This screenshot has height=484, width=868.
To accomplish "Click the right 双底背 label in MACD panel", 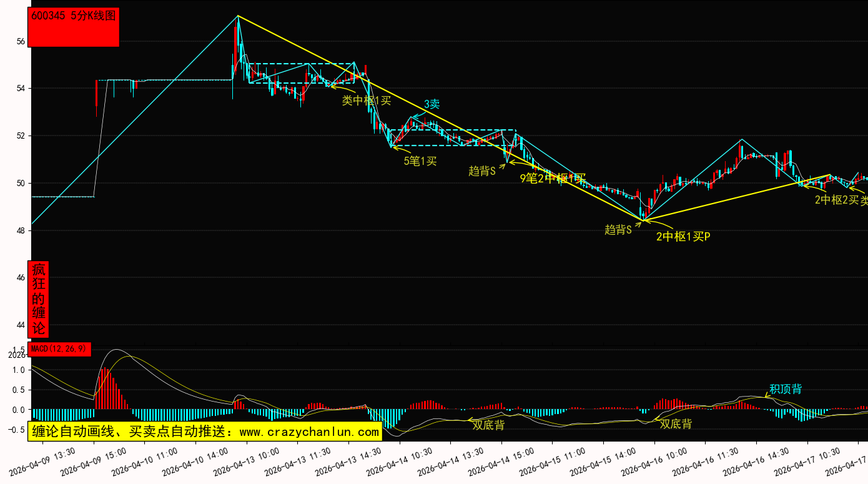I will point(676,424).
